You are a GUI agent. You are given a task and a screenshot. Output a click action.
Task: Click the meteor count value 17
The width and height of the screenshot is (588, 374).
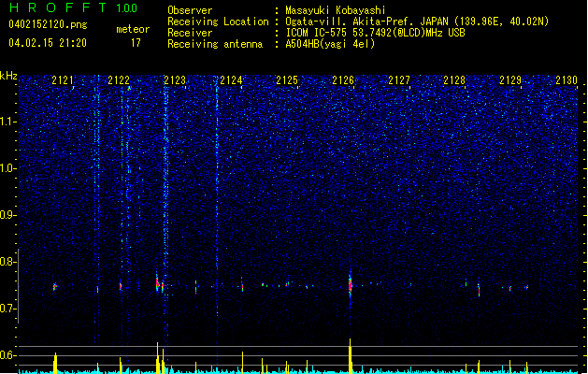click(136, 43)
